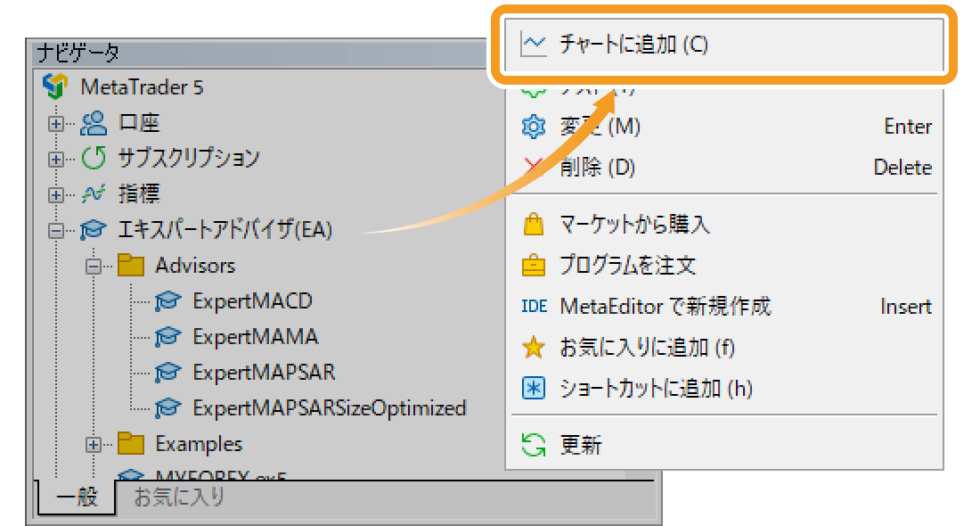Image resolution: width=980 pixels, height=526 pixels.
Task: Select the 口座 tree label
Action: 139,123
